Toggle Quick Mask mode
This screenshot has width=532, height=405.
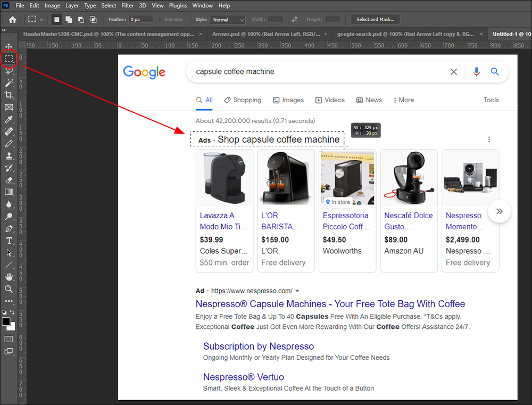9,339
